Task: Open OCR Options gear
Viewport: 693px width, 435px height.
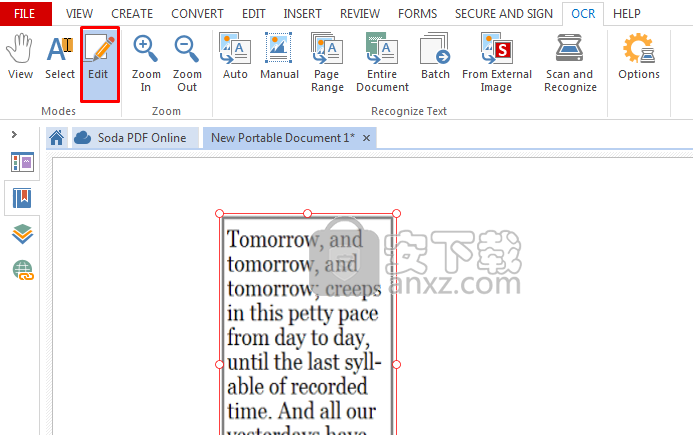Action: click(x=638, y=56)
